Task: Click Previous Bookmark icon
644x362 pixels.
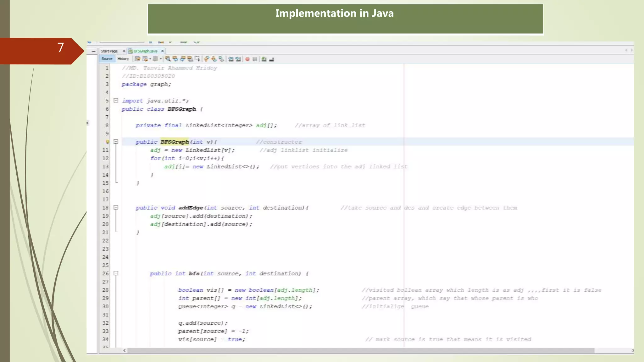Action: pos(206,59)
